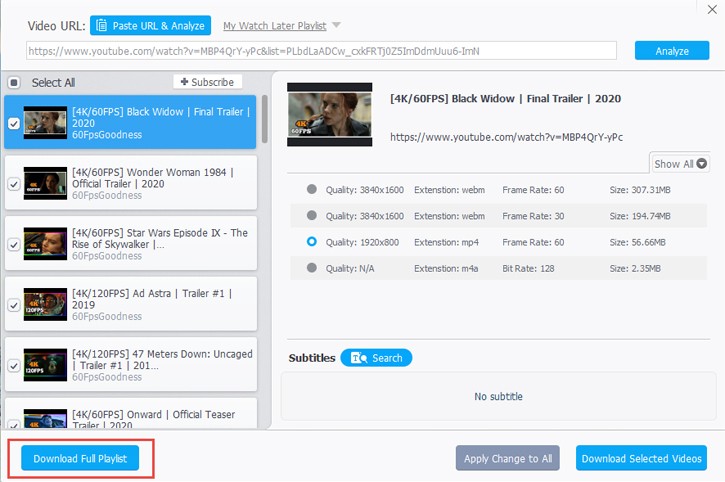Expand the Show All formats dropdown
This screenshot has height=482, width=725.
(680, 164)
